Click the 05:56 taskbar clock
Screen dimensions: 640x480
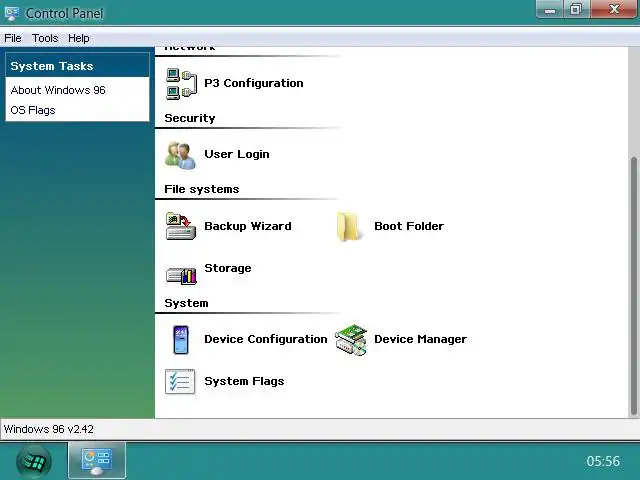(x=603, y=461)
